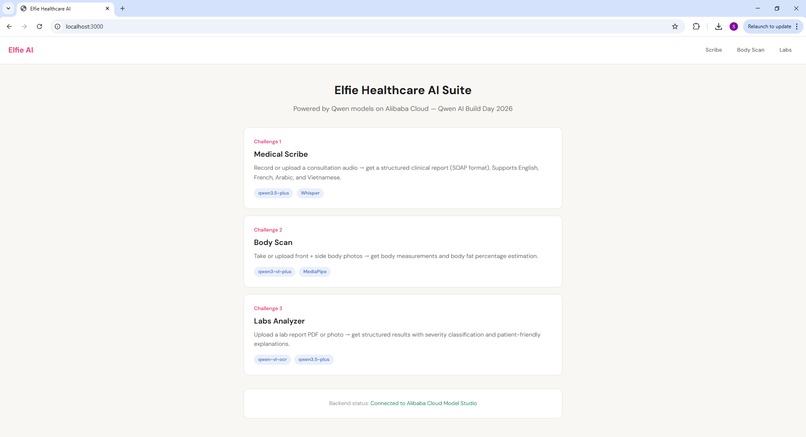This screenshot has height=437, width=806.
Task: Open the browser downloads icon
Action: (x=718, y=26)
